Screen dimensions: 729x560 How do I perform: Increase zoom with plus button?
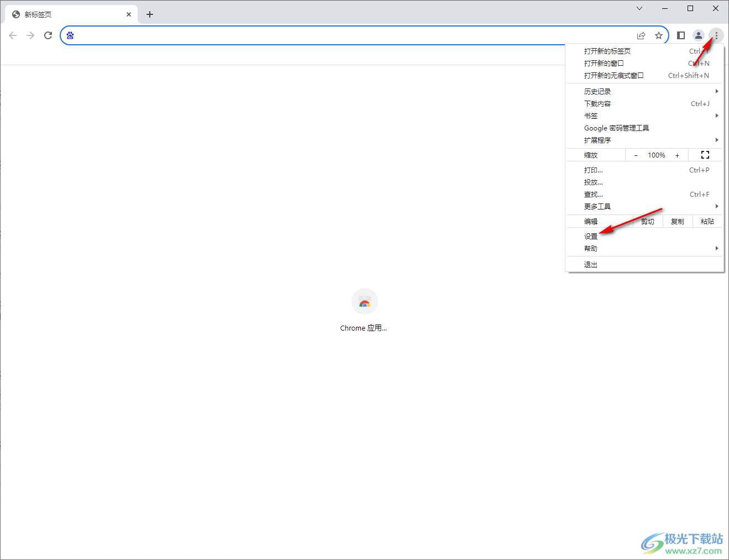point(677,155)
